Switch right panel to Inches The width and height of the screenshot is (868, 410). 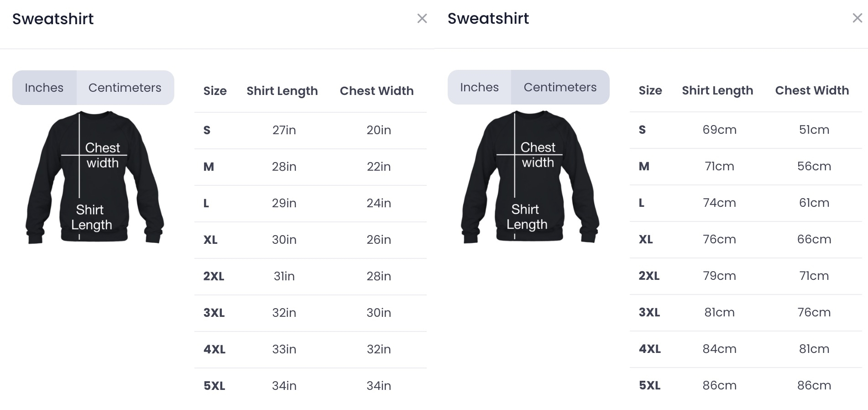(x=480, y=87)
